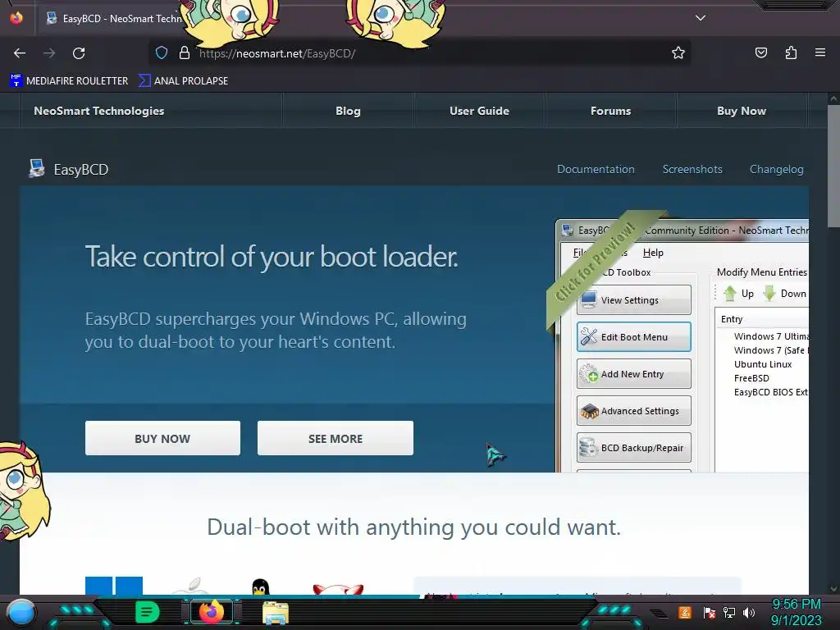The image size is (840, 630).
Task: Click the Windows logo image
Action: click(114, 586)
